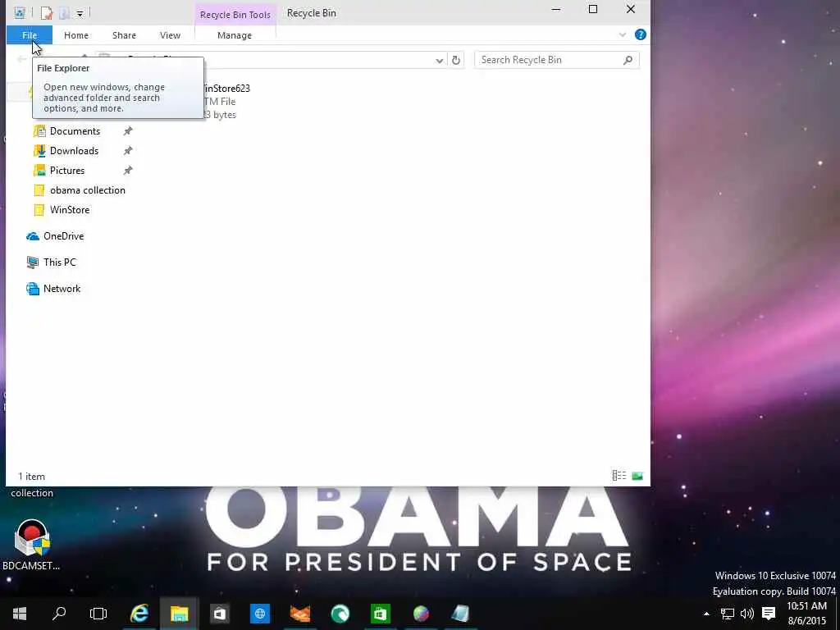Open the blue globe app on taskbar
This screenshot has height=630, width=840.
coord(260,614)
